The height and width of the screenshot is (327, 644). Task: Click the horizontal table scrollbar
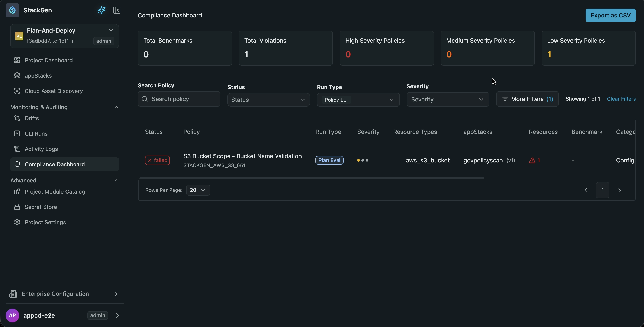tap(312, 178)
